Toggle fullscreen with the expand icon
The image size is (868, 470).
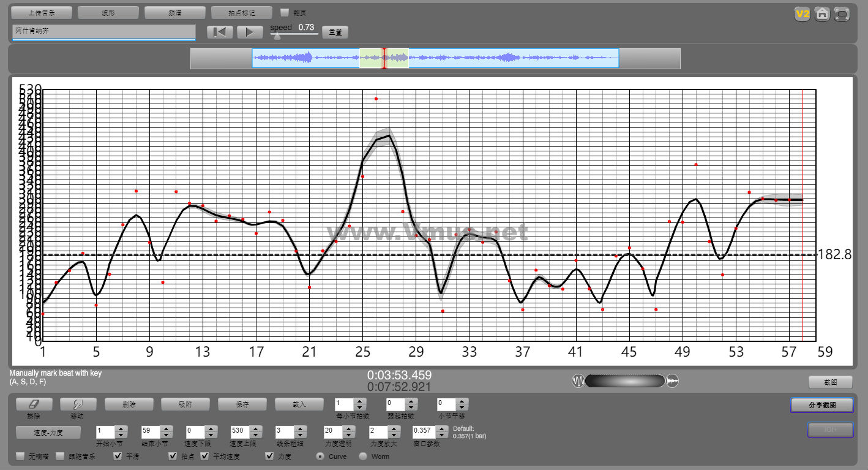pyautogui.click(x=842, y=14)
